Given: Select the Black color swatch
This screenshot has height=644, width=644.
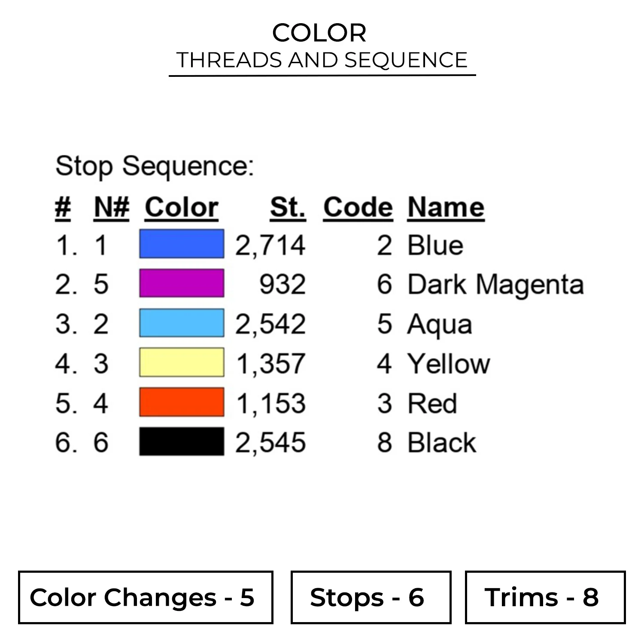Looking at the screenshot, I should click(x=181, y=441).
